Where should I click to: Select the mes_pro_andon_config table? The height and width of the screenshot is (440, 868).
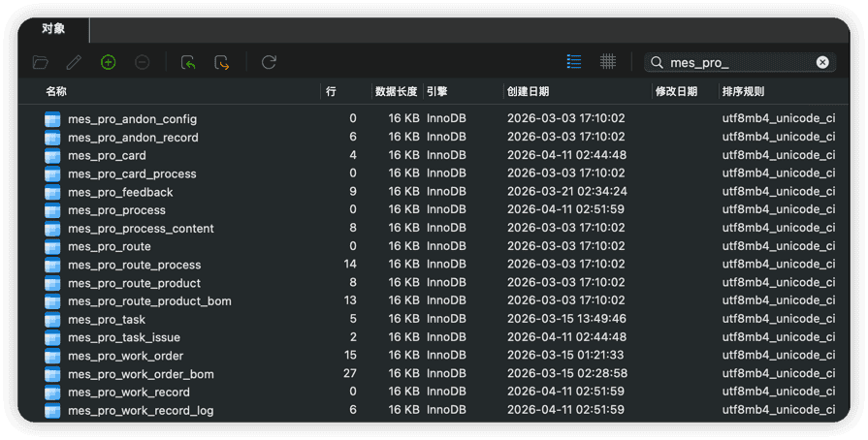click(x=132, y=119)
